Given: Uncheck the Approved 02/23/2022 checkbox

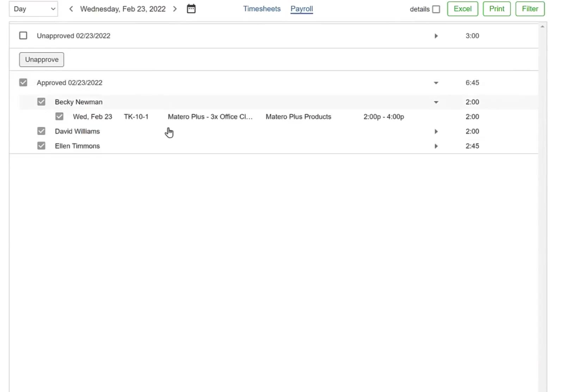Looking at the screenshot, I should 23,82.
